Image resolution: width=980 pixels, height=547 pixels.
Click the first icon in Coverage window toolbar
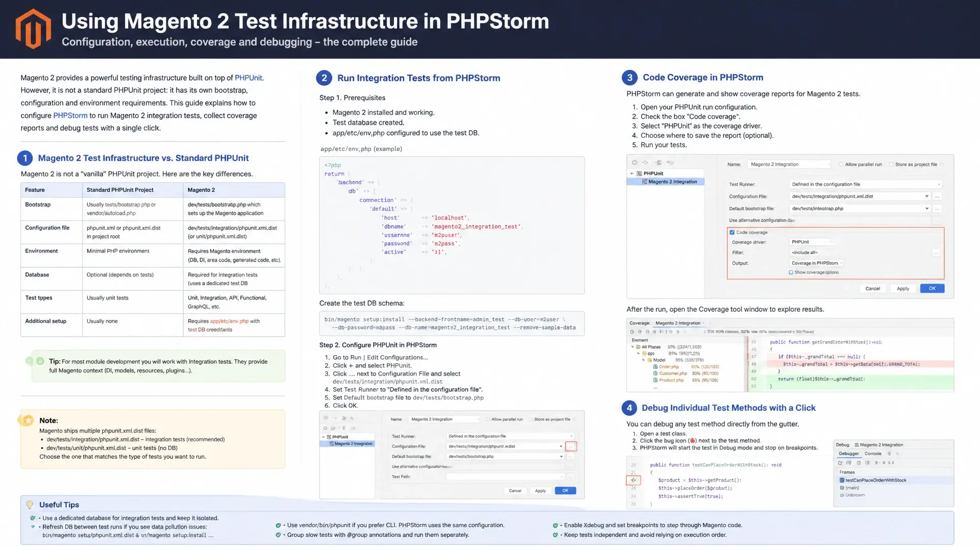tap(633, 332)
